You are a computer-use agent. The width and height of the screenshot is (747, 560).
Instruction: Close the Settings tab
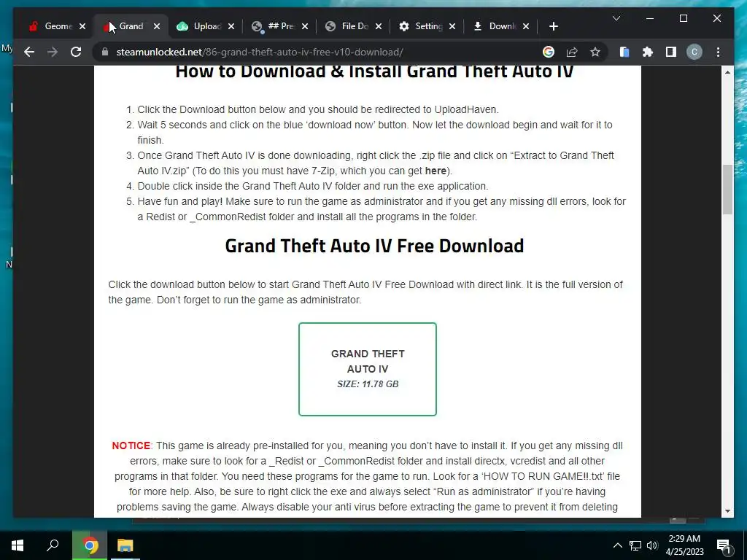[x=452, y=26]
